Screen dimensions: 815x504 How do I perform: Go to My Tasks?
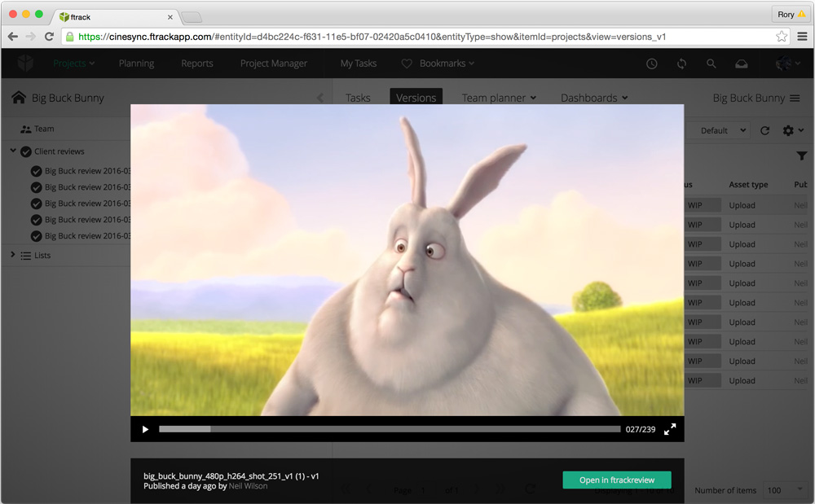(358, 64)
